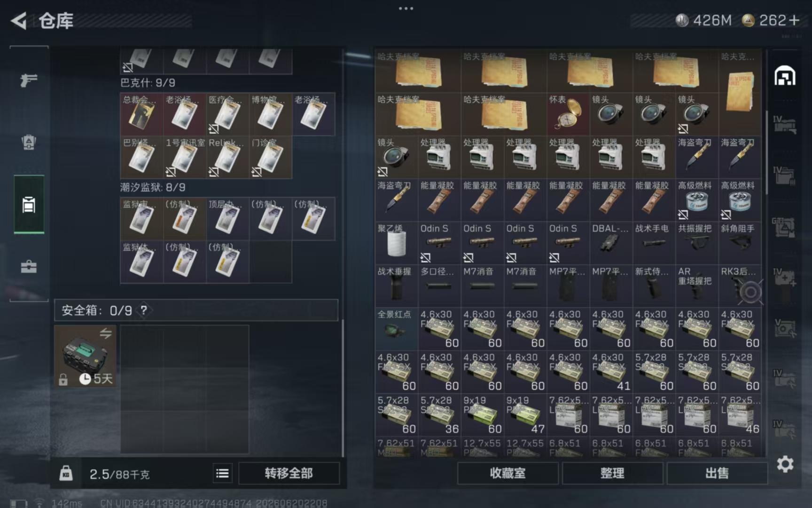Tap the three-dot handle at top center
Viewport: 812px width, 508px height.
point(406,8)
